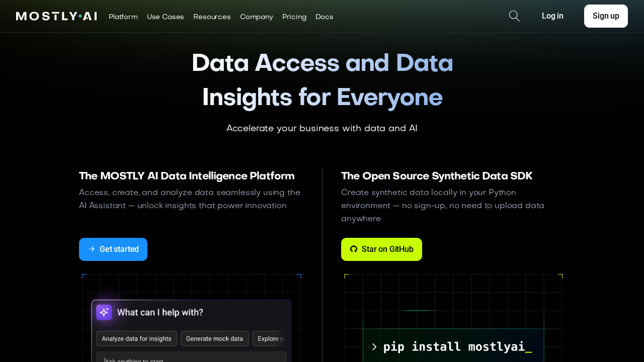644x362 pixels.
Task: Click the 'pip install mostlyai' command text
Action: [x=454, y=347]
